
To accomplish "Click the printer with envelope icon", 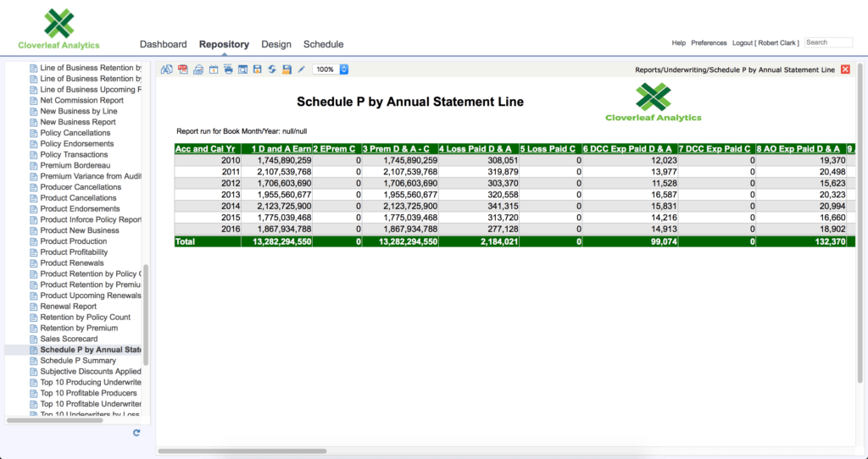I will 198,69.
